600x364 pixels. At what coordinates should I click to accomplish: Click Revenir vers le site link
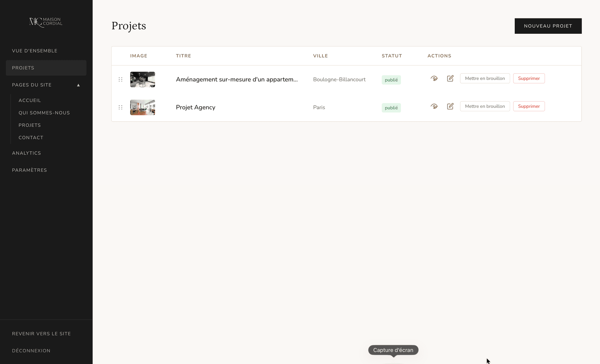coord(41,334)
